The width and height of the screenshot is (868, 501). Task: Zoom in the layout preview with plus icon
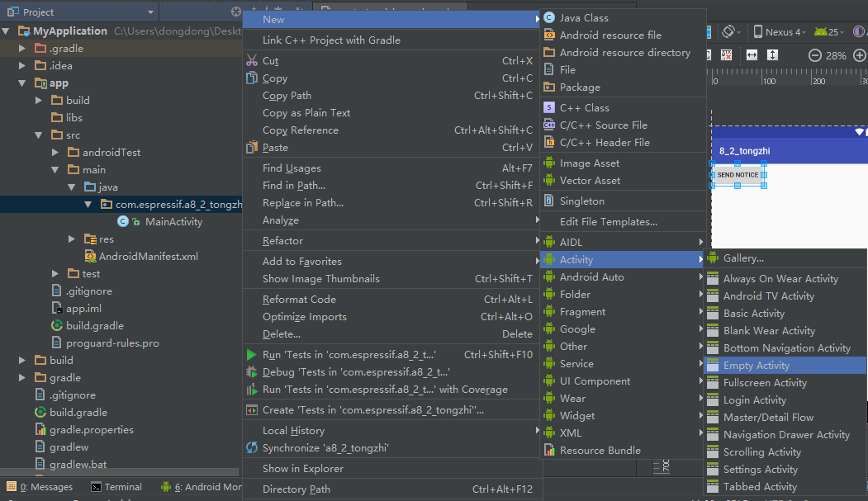860,55
